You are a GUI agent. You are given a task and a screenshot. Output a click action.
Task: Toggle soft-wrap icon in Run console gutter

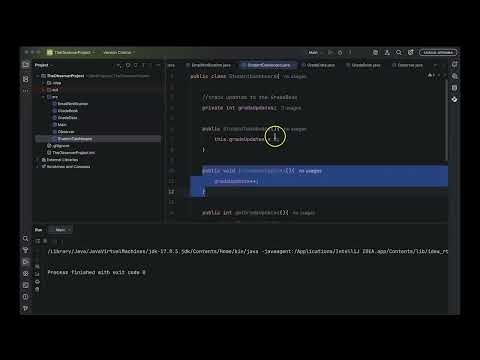click(37, 267)
